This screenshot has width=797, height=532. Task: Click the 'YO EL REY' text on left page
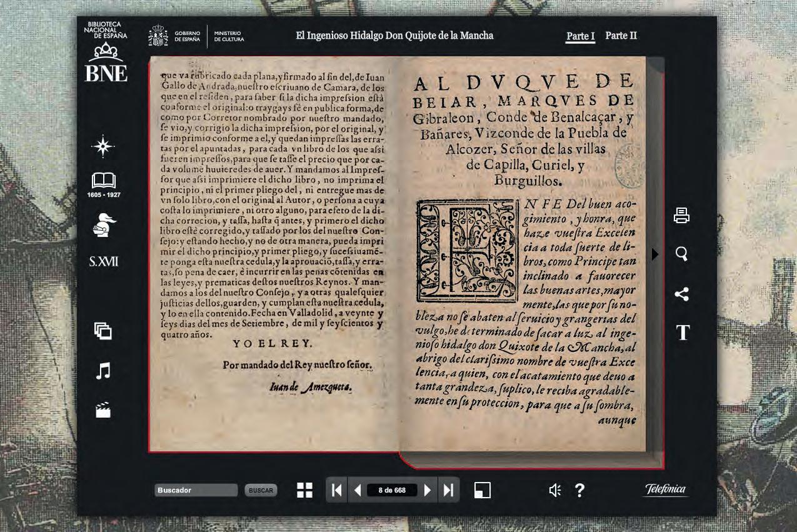coord(273,344)
